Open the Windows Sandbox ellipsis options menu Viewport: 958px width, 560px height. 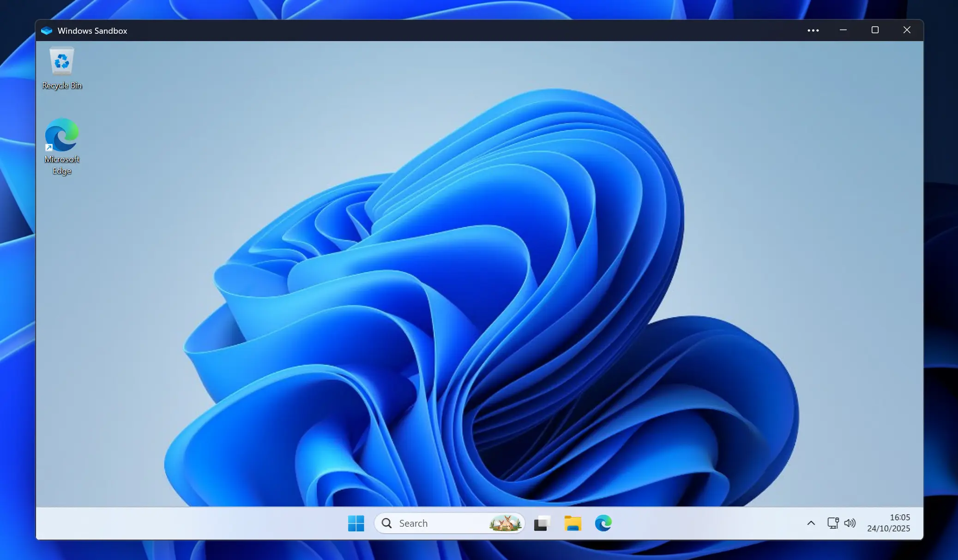(x=813, y=30)
